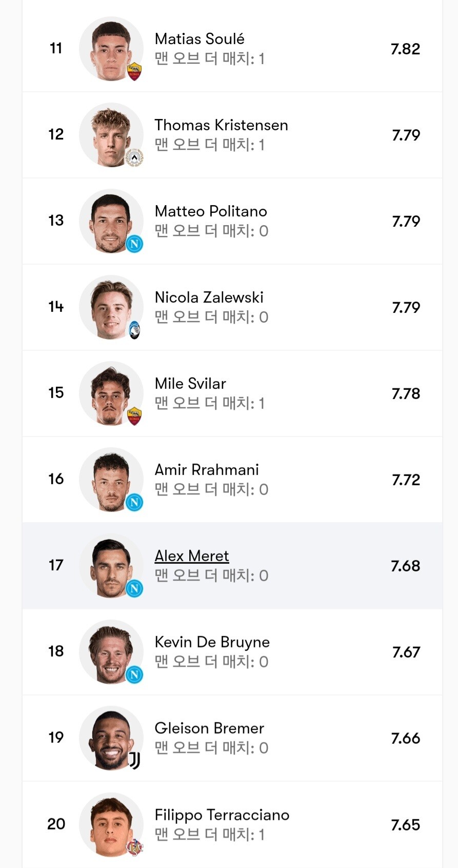This screenshot has width=458, height=868.
Task: Click the Napoli badge on Kevin De Bruyne's photo
Action: tap(134, 675)
